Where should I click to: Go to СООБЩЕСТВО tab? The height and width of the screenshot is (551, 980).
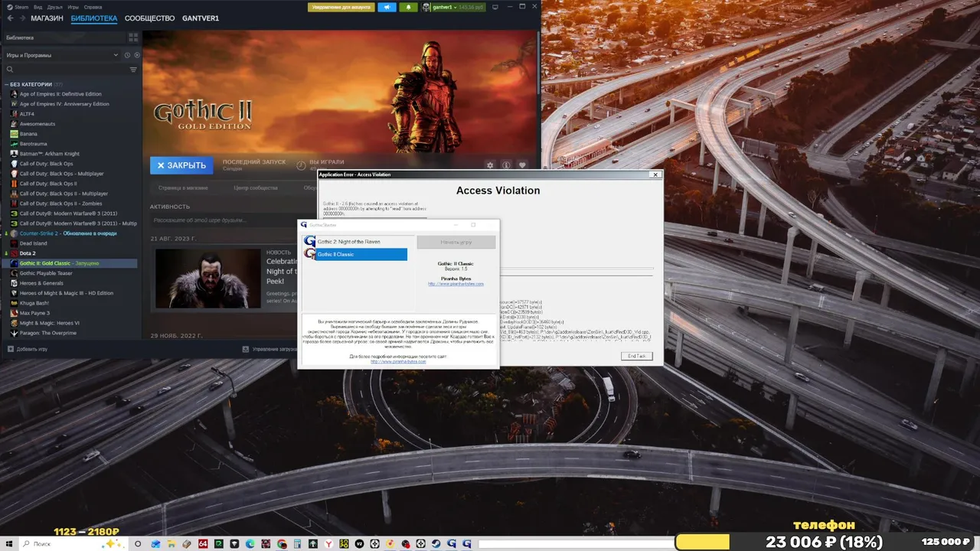click(149, 18)
